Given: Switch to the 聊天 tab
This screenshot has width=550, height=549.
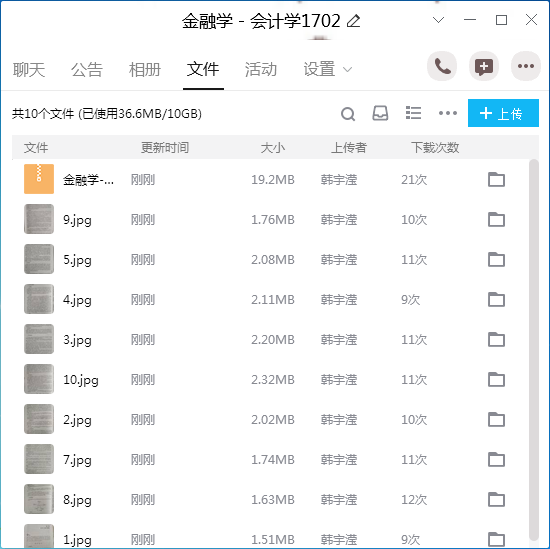Looking at the screenshot, I should 29,69.
